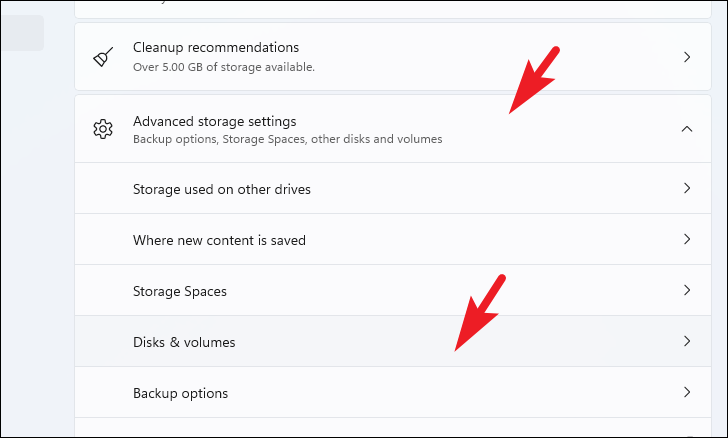728x438 pixels.
Task: Click the arrow at the end of the Storage Spaces row
Action: click(x=687, y=290)
